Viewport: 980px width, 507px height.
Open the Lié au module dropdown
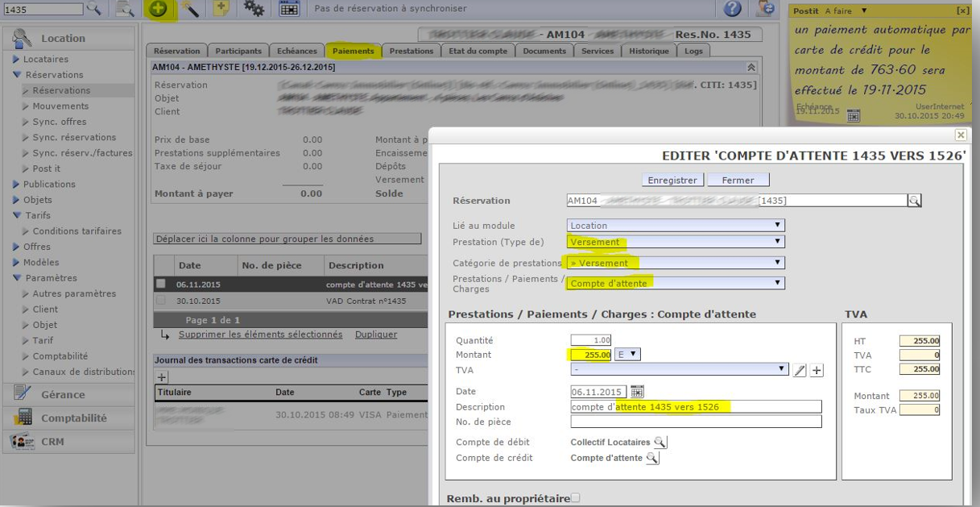pyautogui.click(x=675, y=226)
